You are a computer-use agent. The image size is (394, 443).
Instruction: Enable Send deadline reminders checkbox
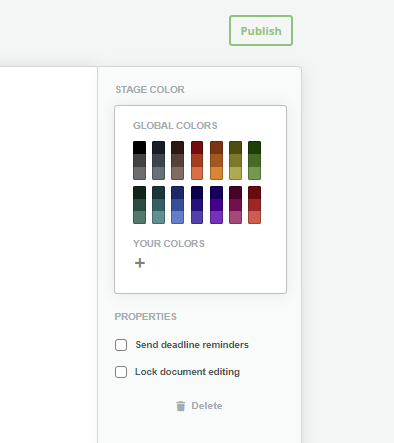pos(121,345)
